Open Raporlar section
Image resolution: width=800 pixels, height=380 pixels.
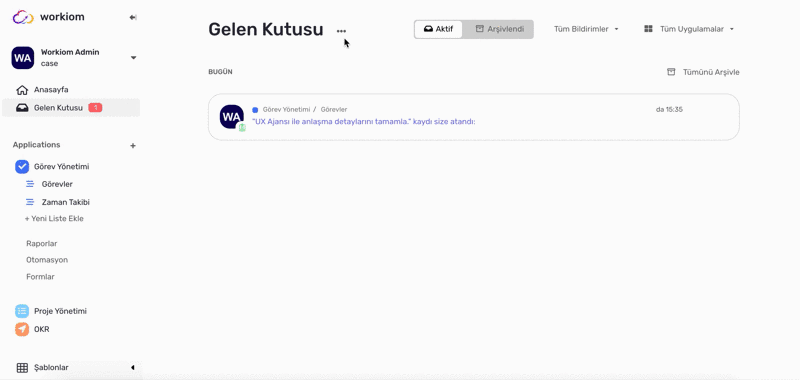[42, 243]
